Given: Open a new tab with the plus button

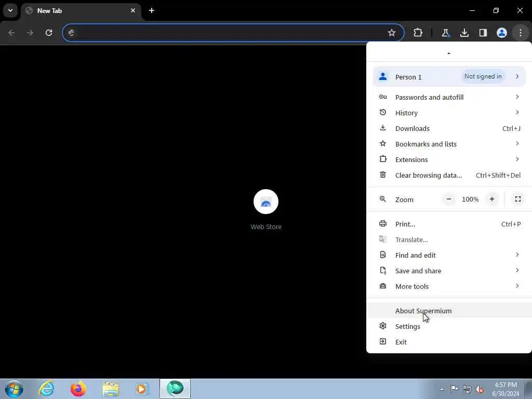Looking at the screenshot, I should click(152, 10).
